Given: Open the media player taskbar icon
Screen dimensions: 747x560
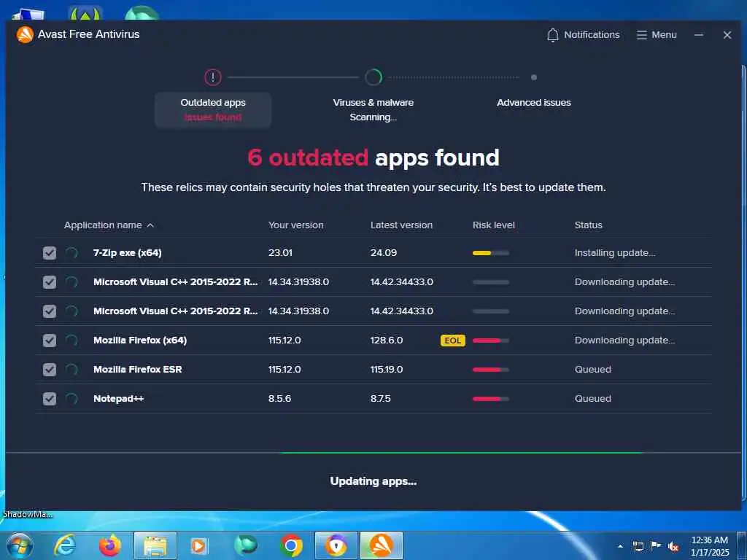Looking at the screenshot, I should tap(198, 545).
